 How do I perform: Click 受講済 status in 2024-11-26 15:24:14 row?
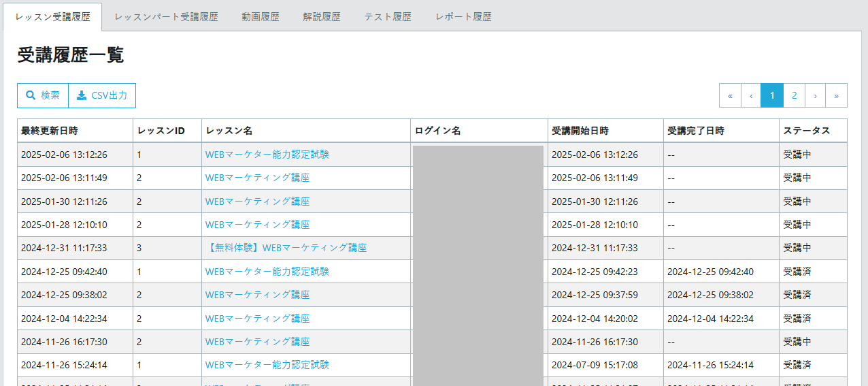(x=797, y=365)
